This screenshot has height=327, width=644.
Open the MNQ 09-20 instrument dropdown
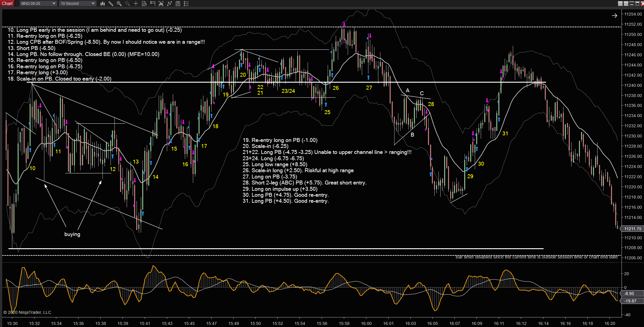(38, 4)
